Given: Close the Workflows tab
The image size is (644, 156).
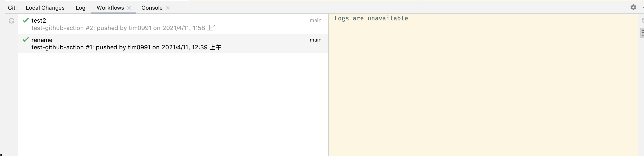Looking at the screenshot, I should [x=129, y=8].
